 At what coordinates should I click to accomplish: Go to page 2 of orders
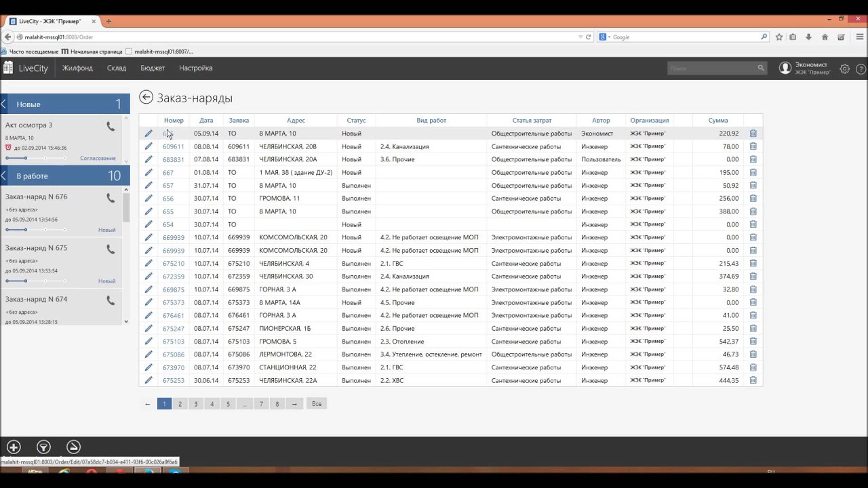pyautogui.click(x=180, y=403)
